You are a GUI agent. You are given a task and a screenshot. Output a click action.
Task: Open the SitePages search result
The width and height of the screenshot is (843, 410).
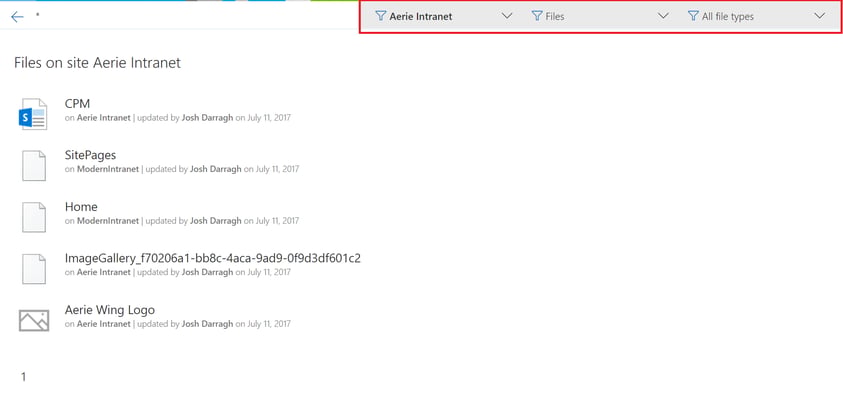(90, 155)
